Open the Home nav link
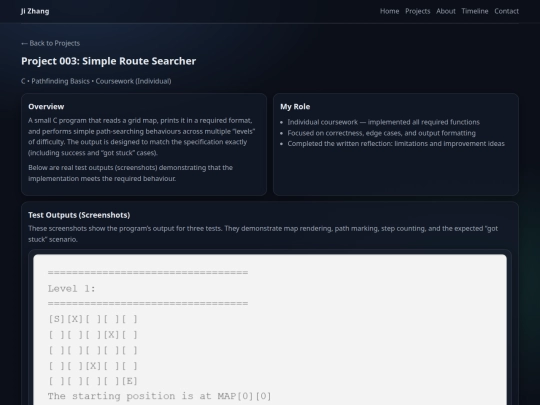Image resolution: width=540 pixels, height=405 pixels. (x=389, y=11)
